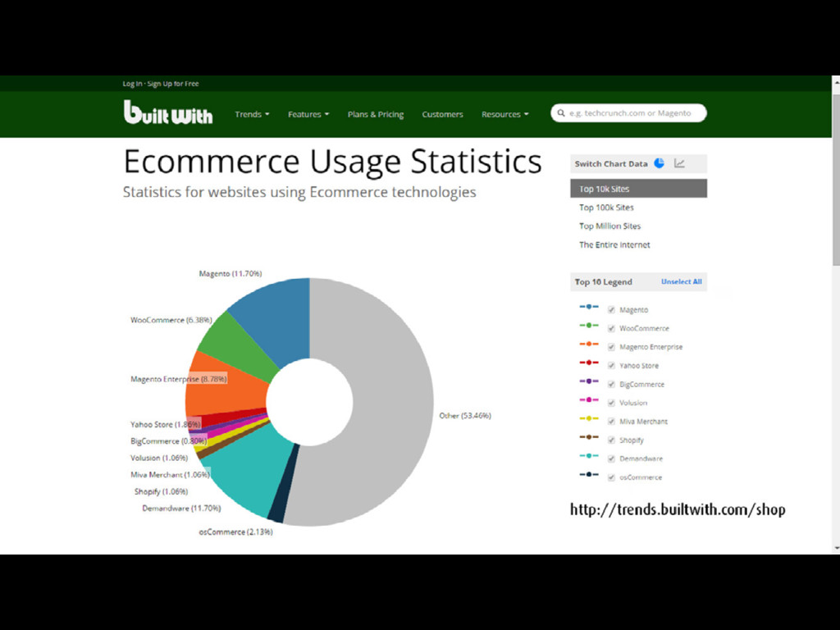Switch chart to pie chart view icon

point(660,163)
